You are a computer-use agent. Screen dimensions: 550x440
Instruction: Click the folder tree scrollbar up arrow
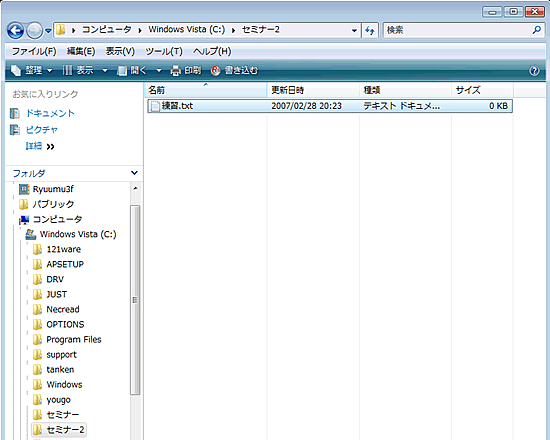pyautogui.click(x=135, y=188)
